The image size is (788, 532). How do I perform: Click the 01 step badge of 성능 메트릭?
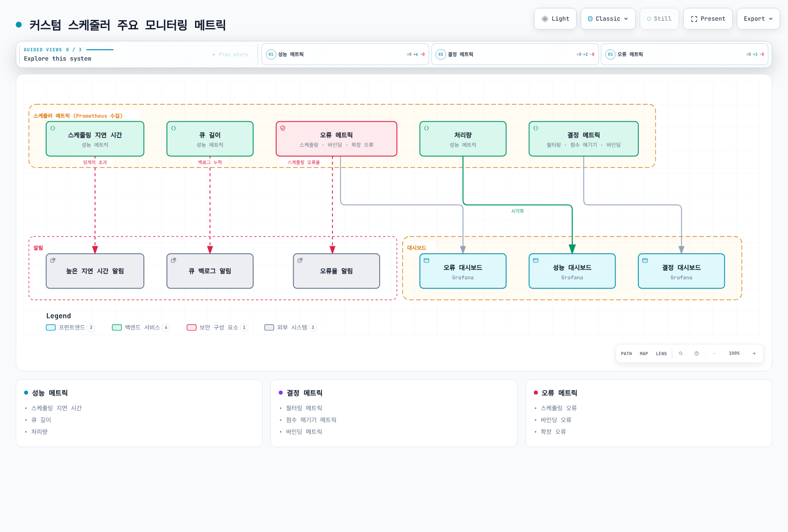(x=271, y=54)
